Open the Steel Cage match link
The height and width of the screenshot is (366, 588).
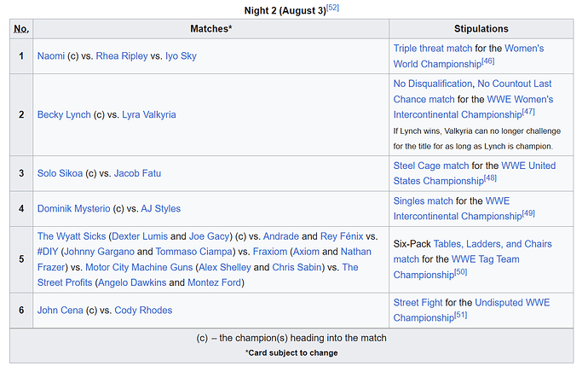click(431, 166)
